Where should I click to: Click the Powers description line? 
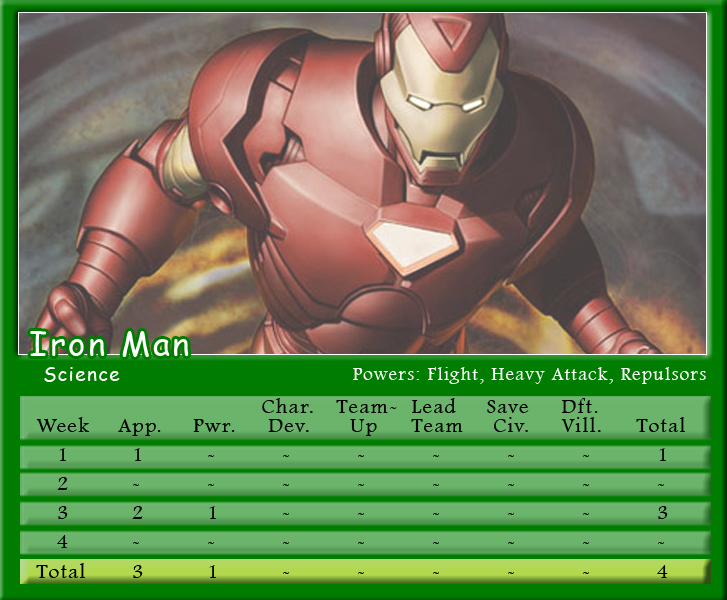tap(529, 374)
